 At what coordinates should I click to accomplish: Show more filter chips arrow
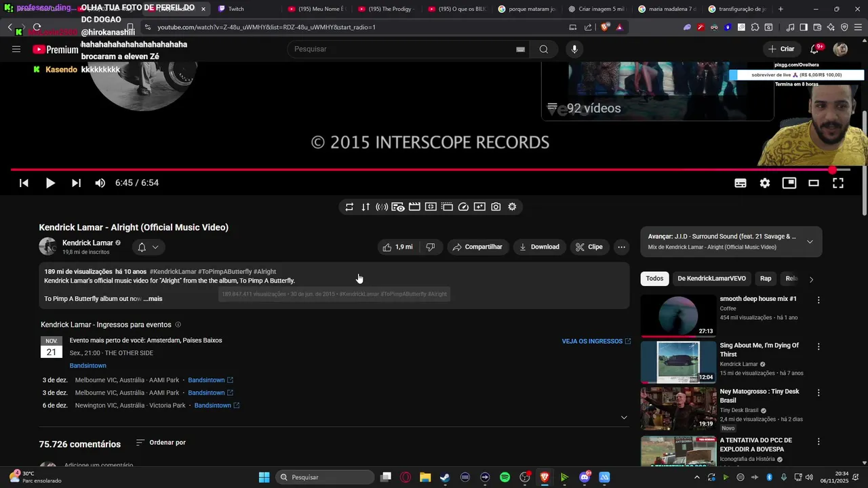point(811,279)
